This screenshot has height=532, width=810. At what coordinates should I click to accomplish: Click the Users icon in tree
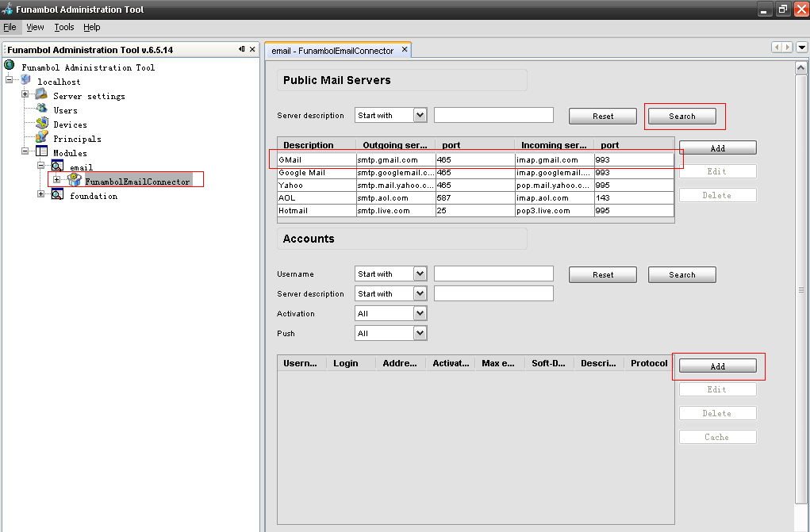point(41,108)
